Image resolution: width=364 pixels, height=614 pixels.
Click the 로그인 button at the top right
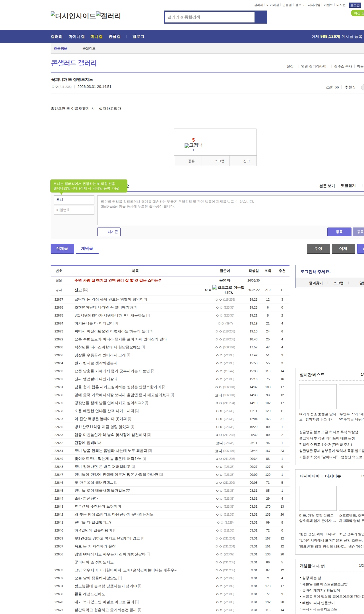355,5
